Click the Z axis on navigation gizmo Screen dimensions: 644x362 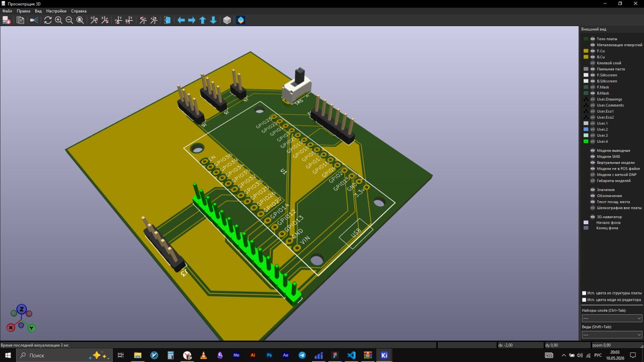pyautogui.click(x=21, y=309)
